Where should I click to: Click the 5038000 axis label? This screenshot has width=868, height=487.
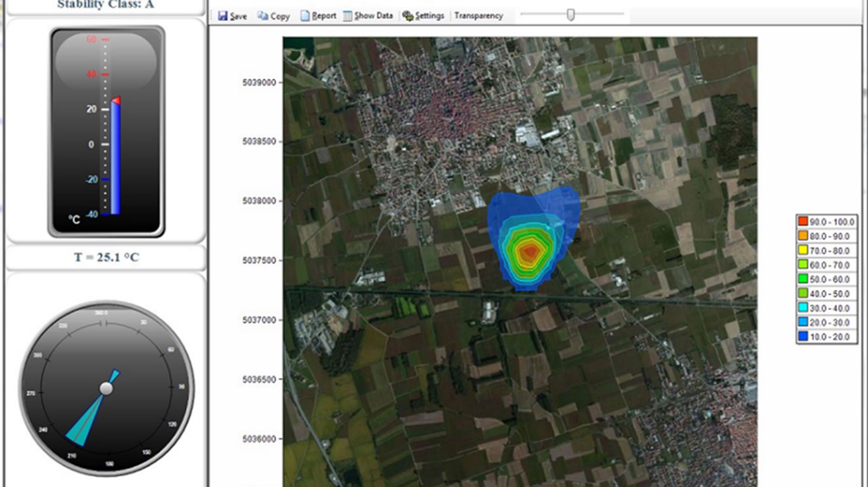259,201
